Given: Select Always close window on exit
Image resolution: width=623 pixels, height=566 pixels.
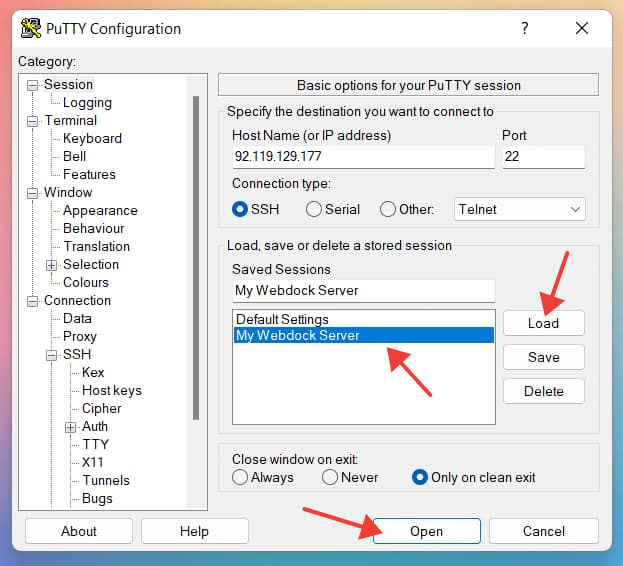Looking at the screenshot, I should coord(240,477).
